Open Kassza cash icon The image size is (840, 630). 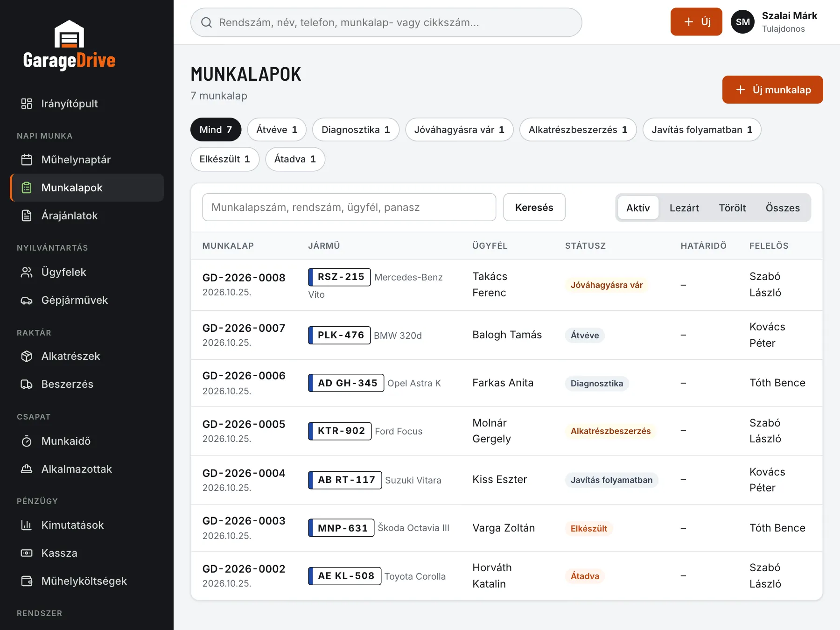point(27,553)
